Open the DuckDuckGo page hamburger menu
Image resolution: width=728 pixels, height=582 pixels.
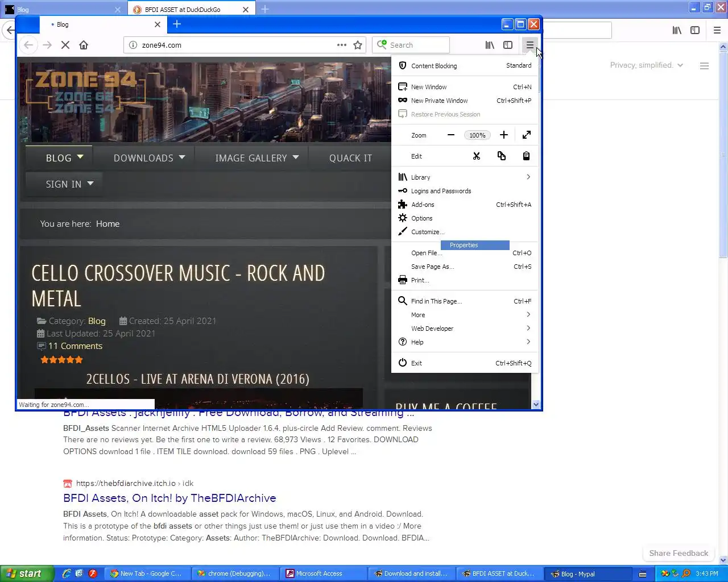(x=704, y=66)
